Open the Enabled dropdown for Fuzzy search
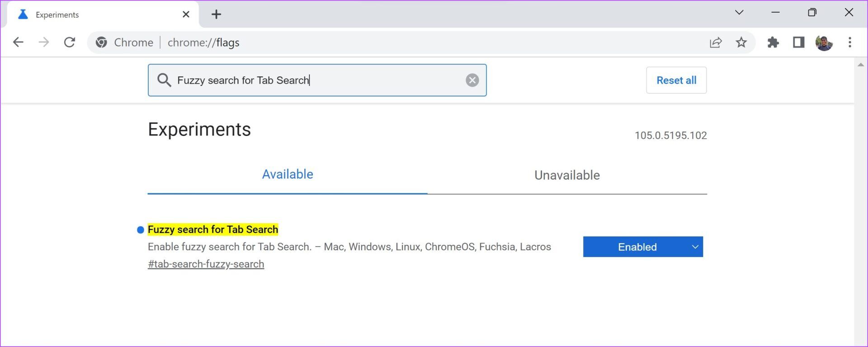Image resolution: width=868 pixels, height=347 pixels. [642, 247]
